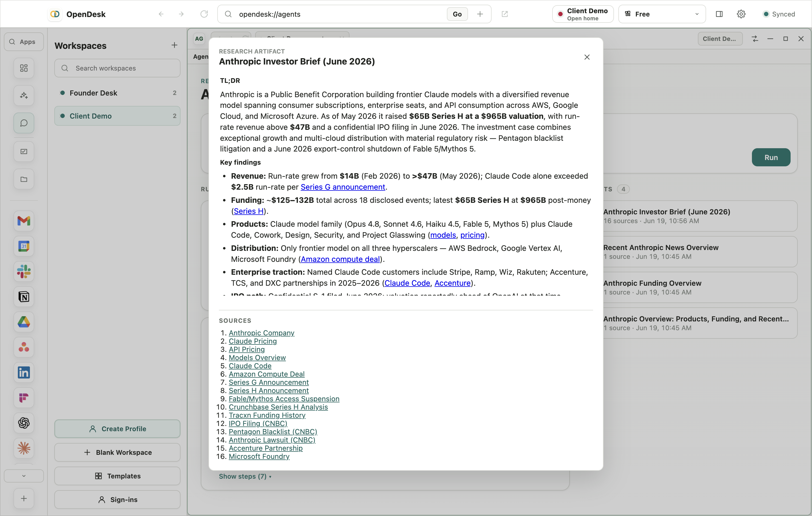Click the swap arrows icon in window header
The image size is (812, 516).
coord(755,39)
